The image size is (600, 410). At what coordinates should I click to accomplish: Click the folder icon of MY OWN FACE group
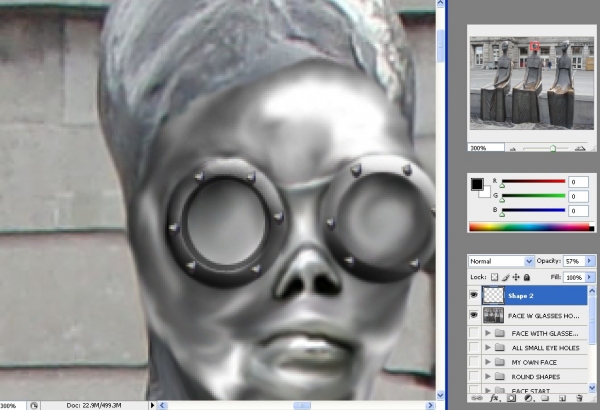point(499,362)
